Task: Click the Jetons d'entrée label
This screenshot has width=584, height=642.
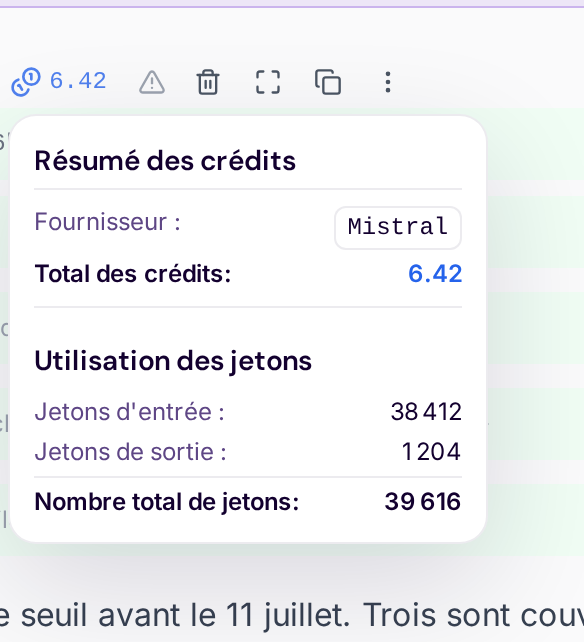Action: pos(129,411)
